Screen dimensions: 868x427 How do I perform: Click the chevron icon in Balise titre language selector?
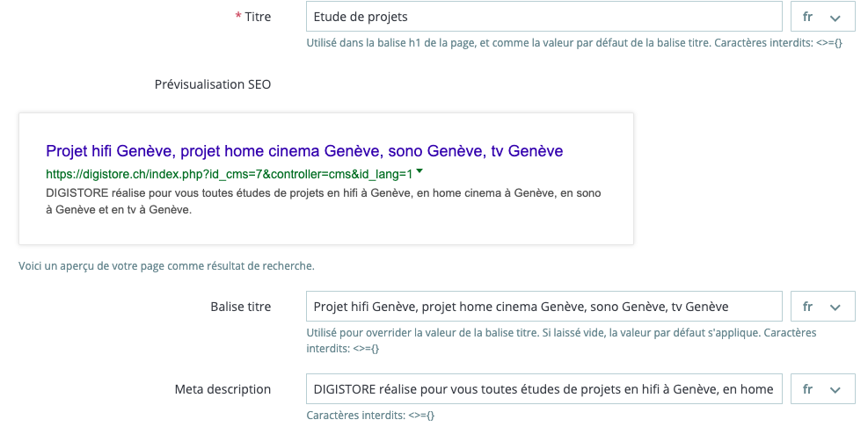coord(835,308)
